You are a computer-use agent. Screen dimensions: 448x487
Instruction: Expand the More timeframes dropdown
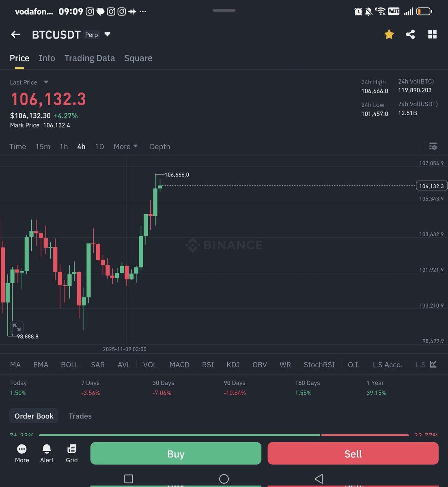click(x=125, y=147)
